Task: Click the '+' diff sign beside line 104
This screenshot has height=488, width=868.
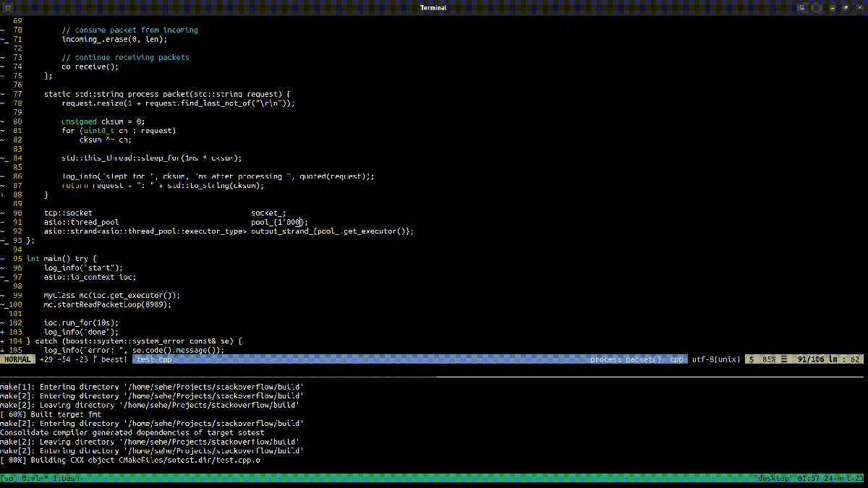Action: coord(2,341)
